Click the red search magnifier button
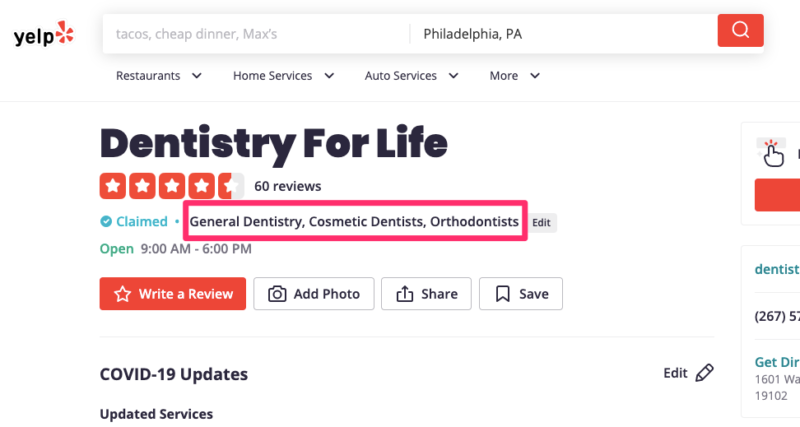Image resolution: width=800 pixels, height=427 pixels. click(740, 31)
